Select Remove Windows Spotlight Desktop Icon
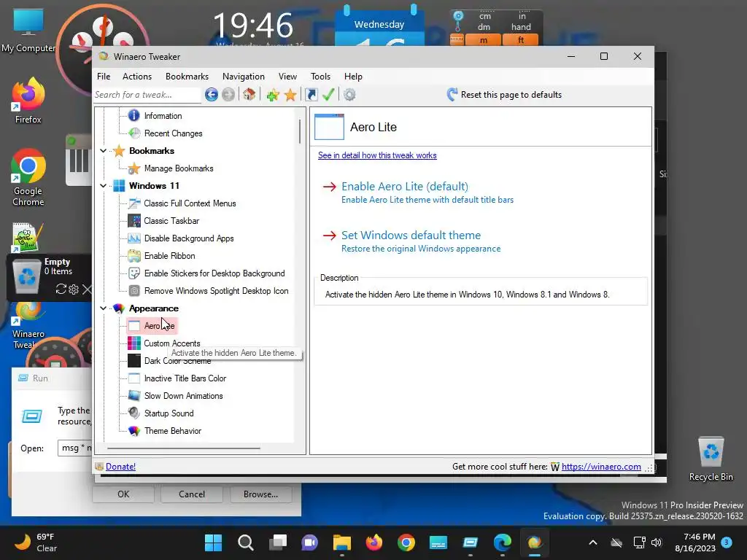Screen dimensions: 747x560 click(216, 291)
